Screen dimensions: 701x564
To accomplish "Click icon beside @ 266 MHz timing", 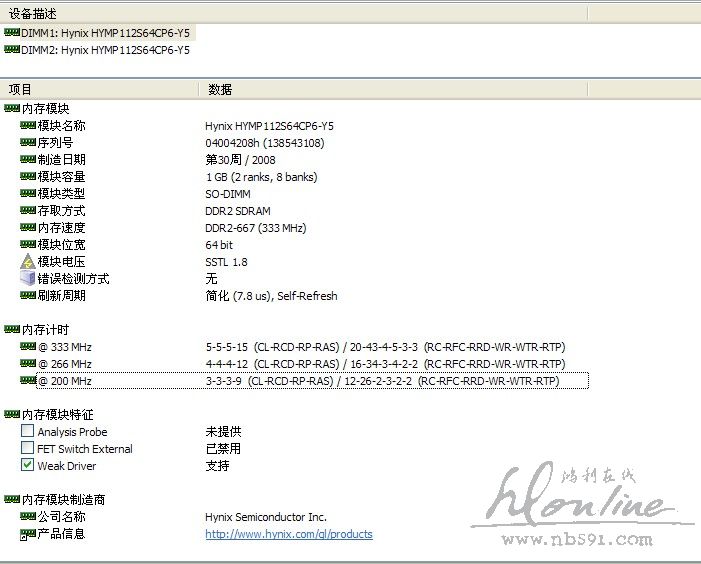I will (28, 363).
